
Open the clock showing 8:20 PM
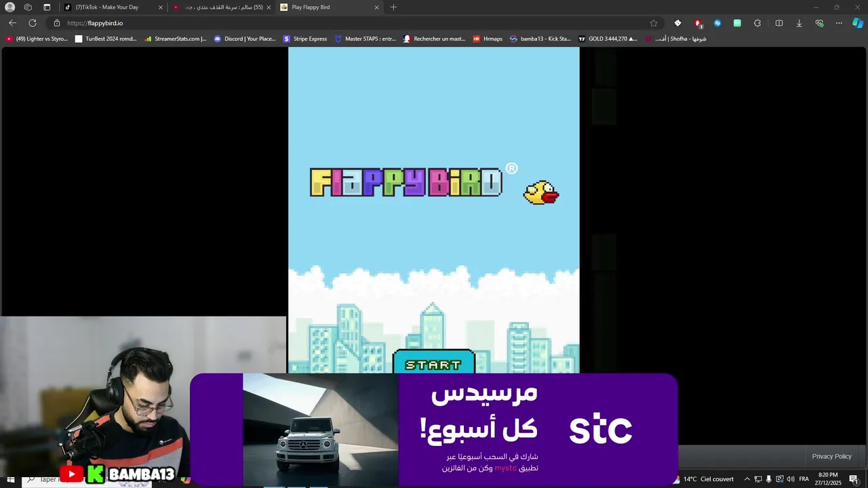tap(828, 479)
